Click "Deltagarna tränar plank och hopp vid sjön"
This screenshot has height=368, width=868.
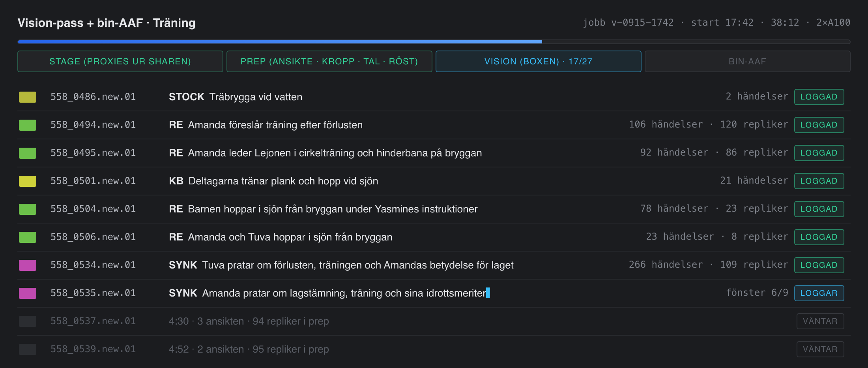pos(283,181)
